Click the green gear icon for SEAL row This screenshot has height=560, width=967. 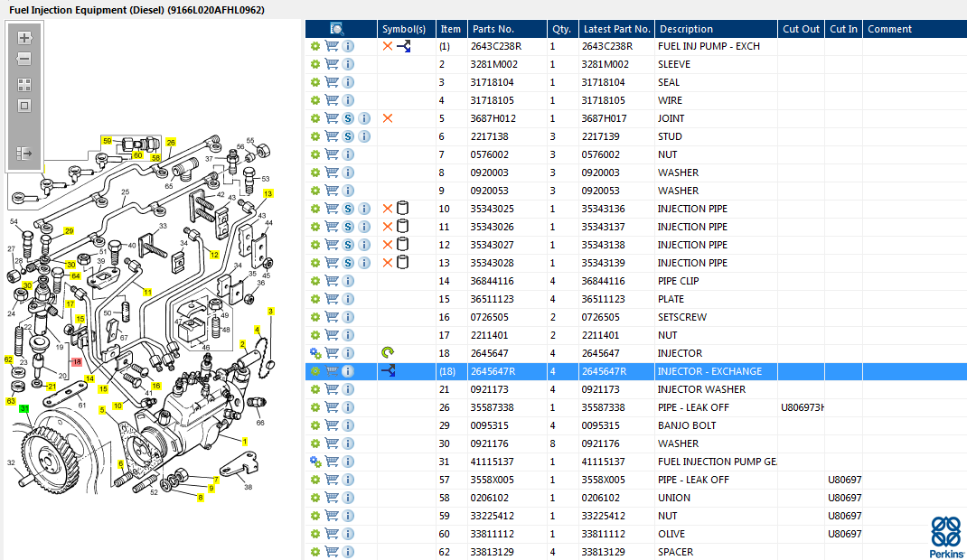point(315,82)
